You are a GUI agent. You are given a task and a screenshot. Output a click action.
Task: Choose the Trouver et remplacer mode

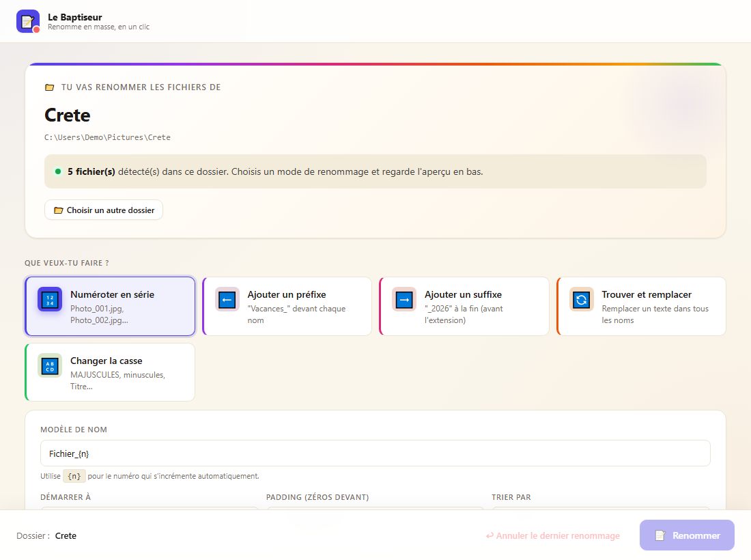tap(641, 307)
